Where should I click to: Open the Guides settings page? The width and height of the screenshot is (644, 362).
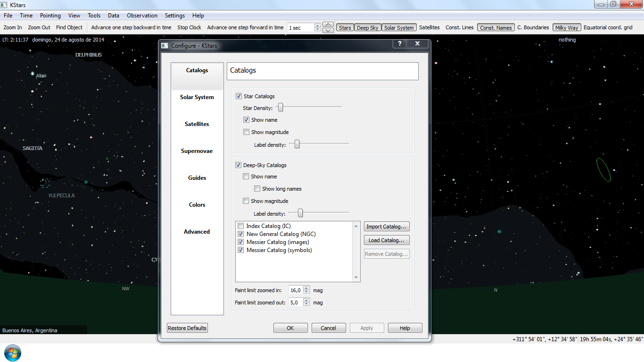(197, 178)
